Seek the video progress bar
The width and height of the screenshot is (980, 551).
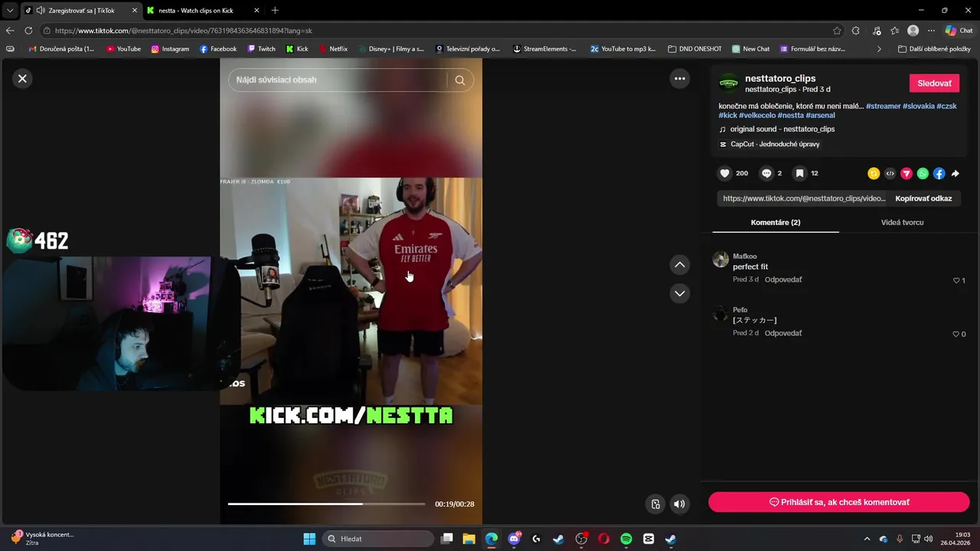click(x=326, y=504)
